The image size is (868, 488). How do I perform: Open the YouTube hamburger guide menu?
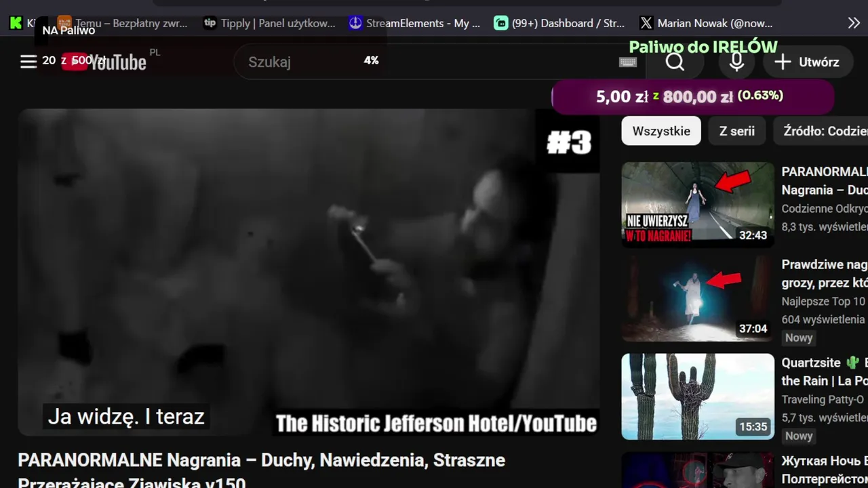coord(28,62)
